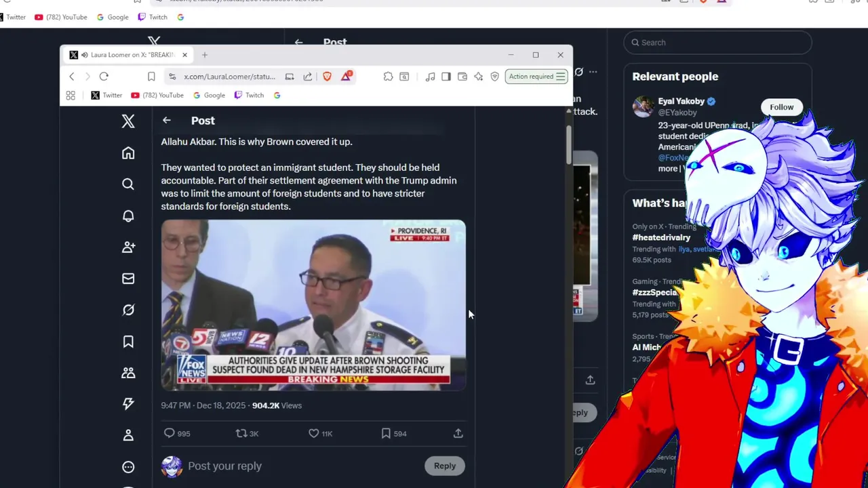Click the Search field in background X window
The image size is (868, 488).
click(x=717, y=43)
